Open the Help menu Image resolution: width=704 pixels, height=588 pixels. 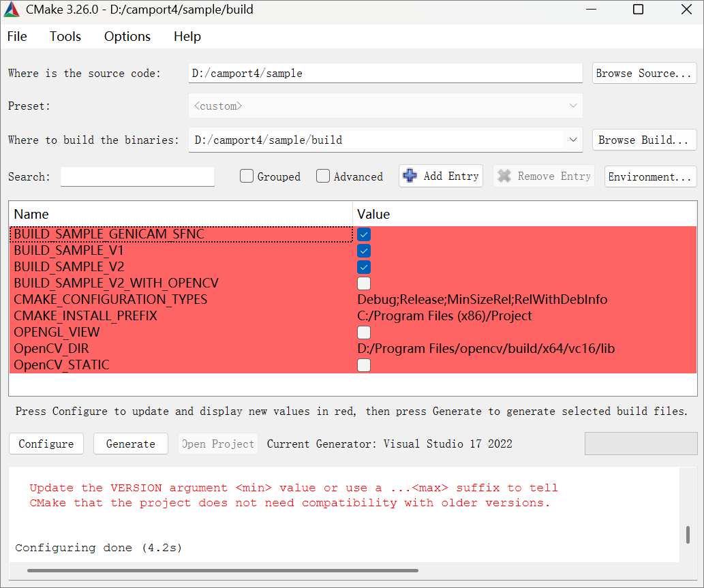click(x=187, y=36)
